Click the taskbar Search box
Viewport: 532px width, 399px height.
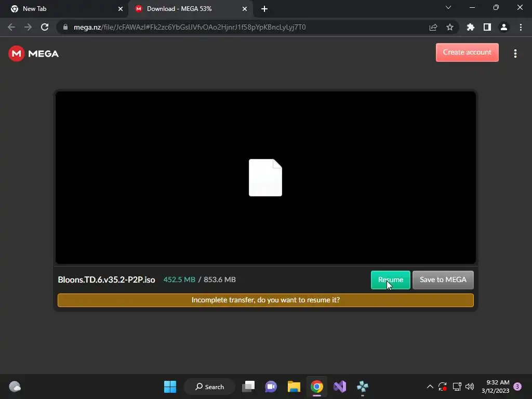point(210,387)
